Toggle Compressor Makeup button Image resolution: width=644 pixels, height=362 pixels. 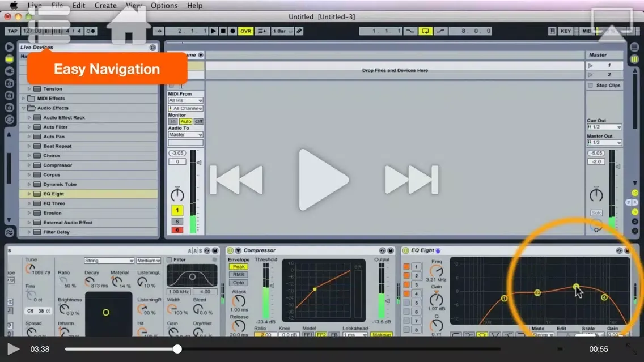point(382,335)
